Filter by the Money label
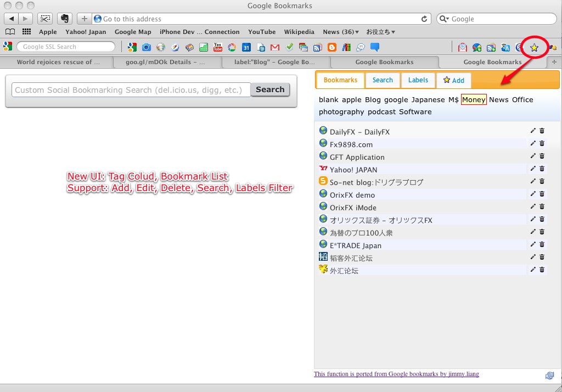Image resolution: width=562 pixels, height=392 pixels. point(474,100)
